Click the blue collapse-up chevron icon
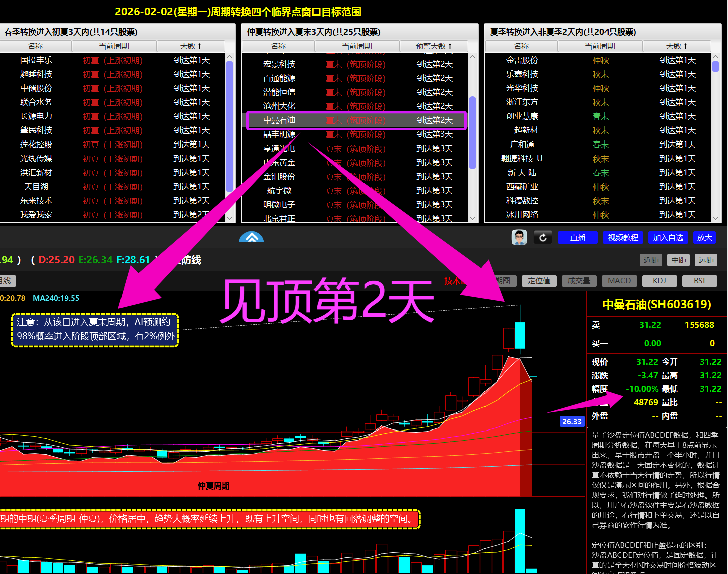The height and width of the screenshot is (574, 728). coord(252,237)
